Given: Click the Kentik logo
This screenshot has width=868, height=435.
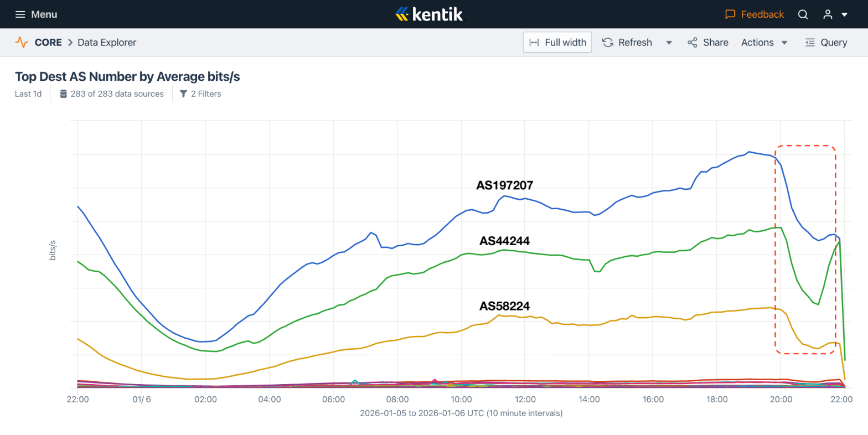Looking at the screenshot, I should point(429,14).
